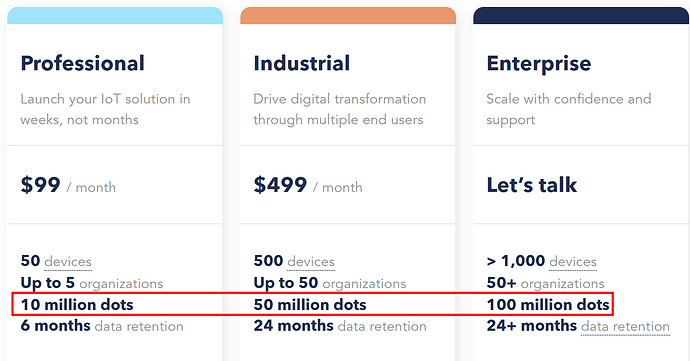
Task: Open data retention link in Enterprise column
Action: pos(625,326)
